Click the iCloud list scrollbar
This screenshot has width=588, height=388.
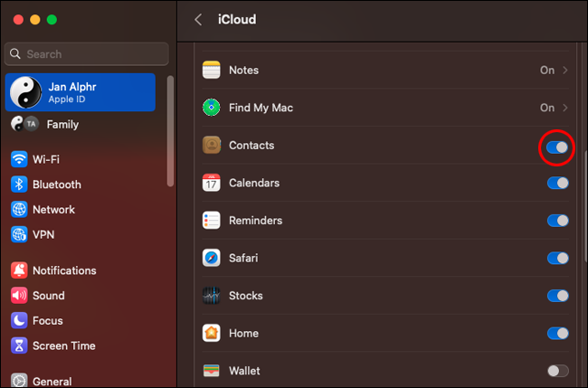coord(586,206)
